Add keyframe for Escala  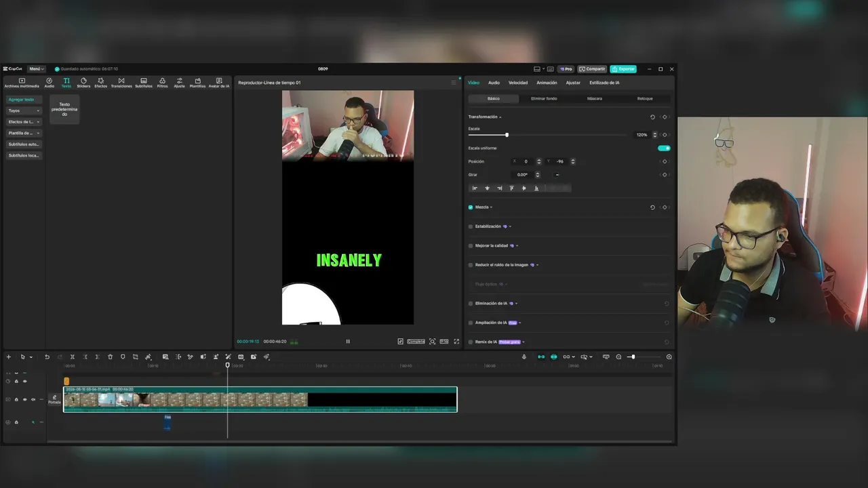(665, 135)
